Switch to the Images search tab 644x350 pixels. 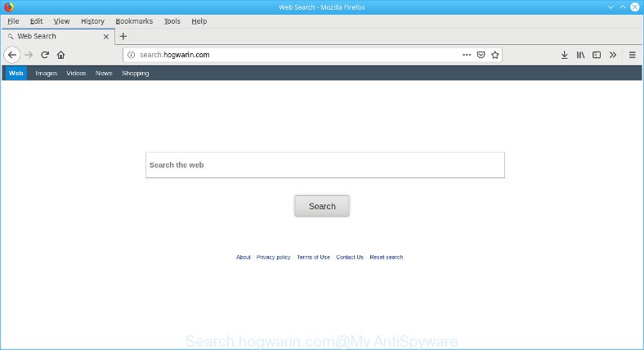(x=46, y=73)
